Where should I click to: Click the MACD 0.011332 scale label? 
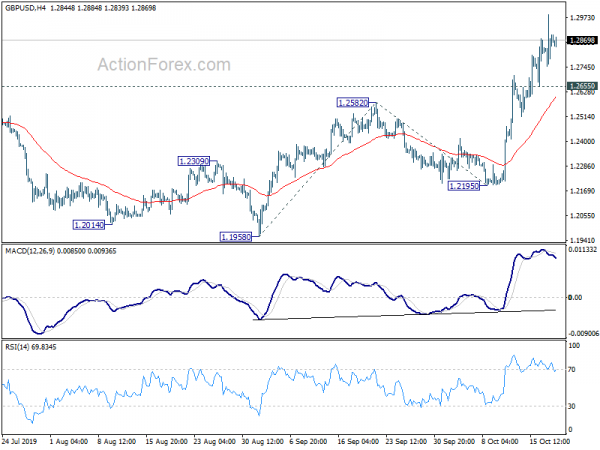(x=583, y=249)
